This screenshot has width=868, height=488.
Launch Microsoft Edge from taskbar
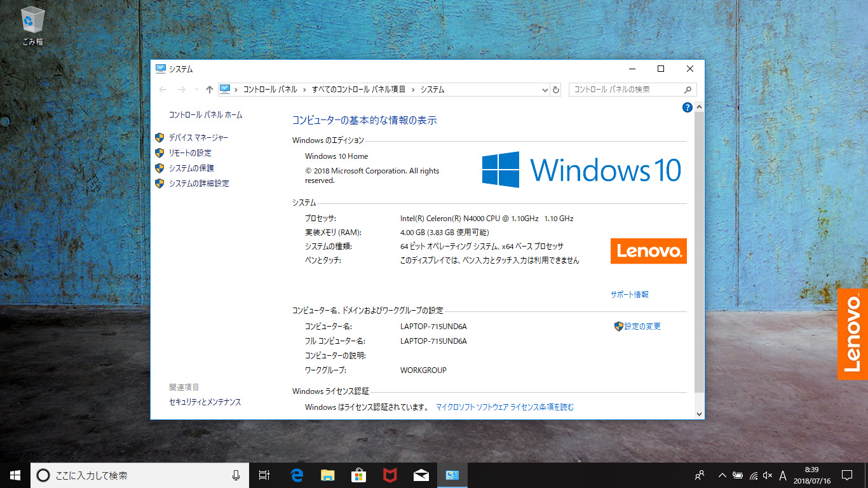296,475
